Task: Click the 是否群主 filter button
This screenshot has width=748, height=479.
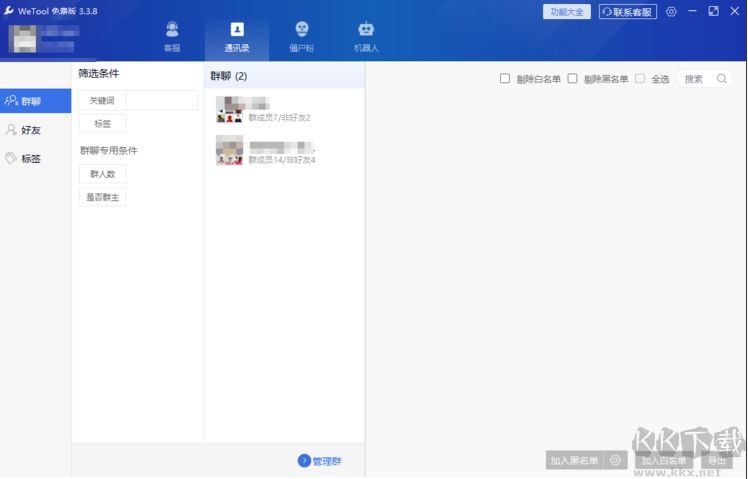Action: click(x=103, y=197)
